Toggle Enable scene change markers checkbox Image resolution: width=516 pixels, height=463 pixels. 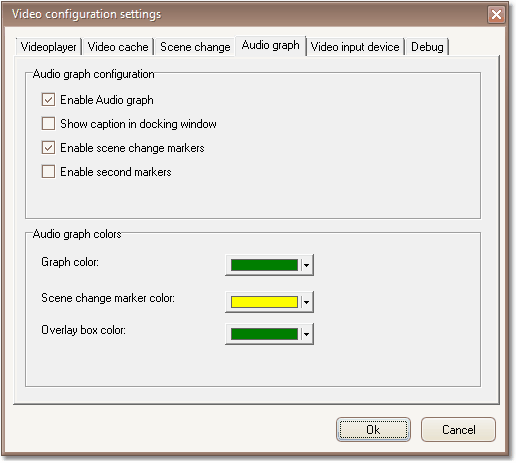[x=48, y=147]
